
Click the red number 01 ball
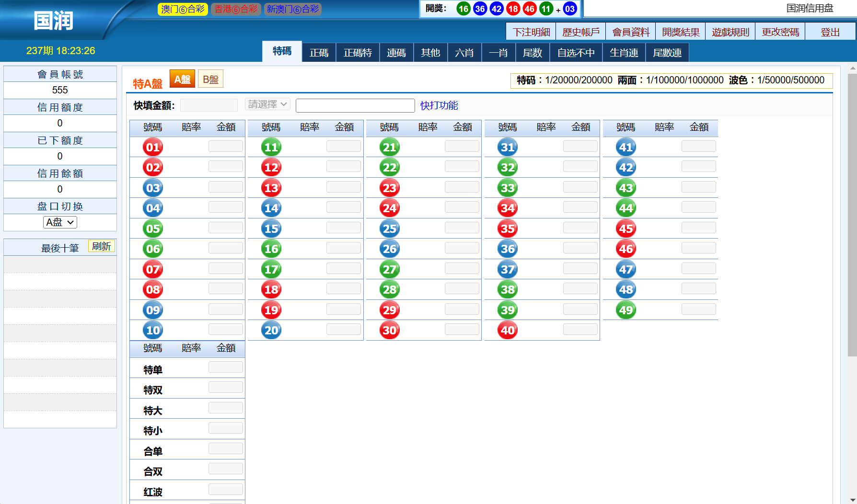pos(153,147)
